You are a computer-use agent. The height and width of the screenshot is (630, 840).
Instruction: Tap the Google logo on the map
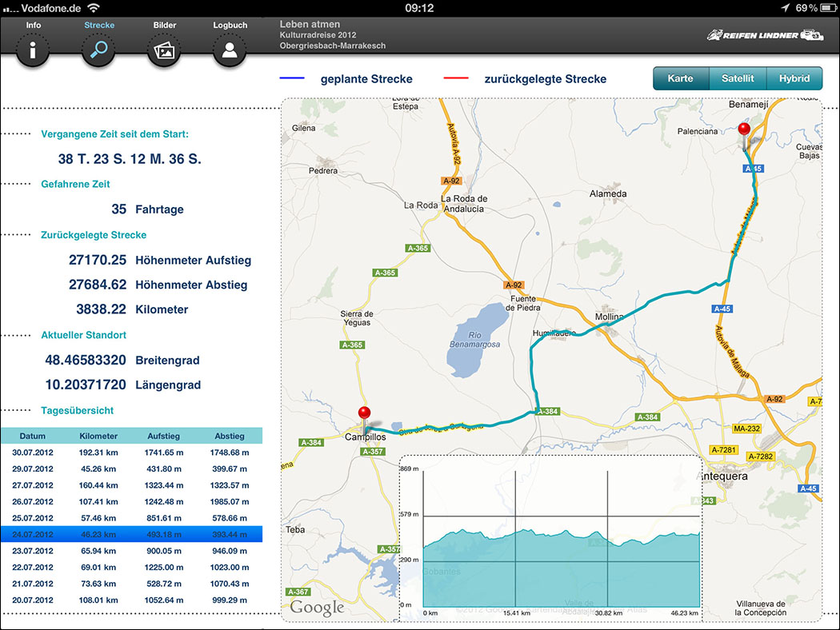317,608
